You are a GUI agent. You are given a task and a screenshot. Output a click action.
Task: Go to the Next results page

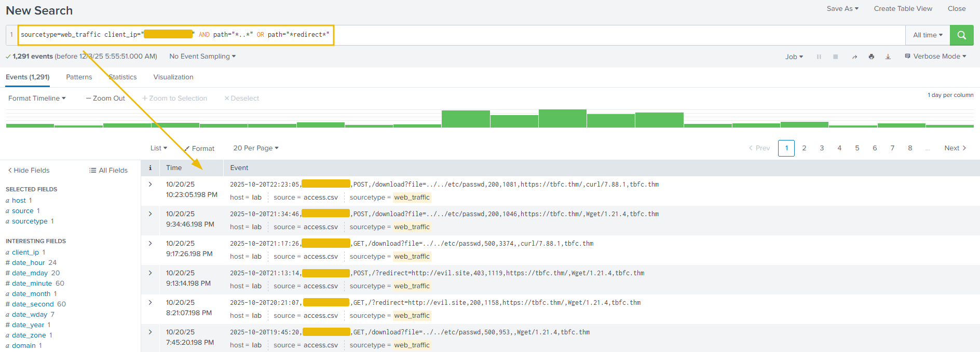[x=955, y=148]
